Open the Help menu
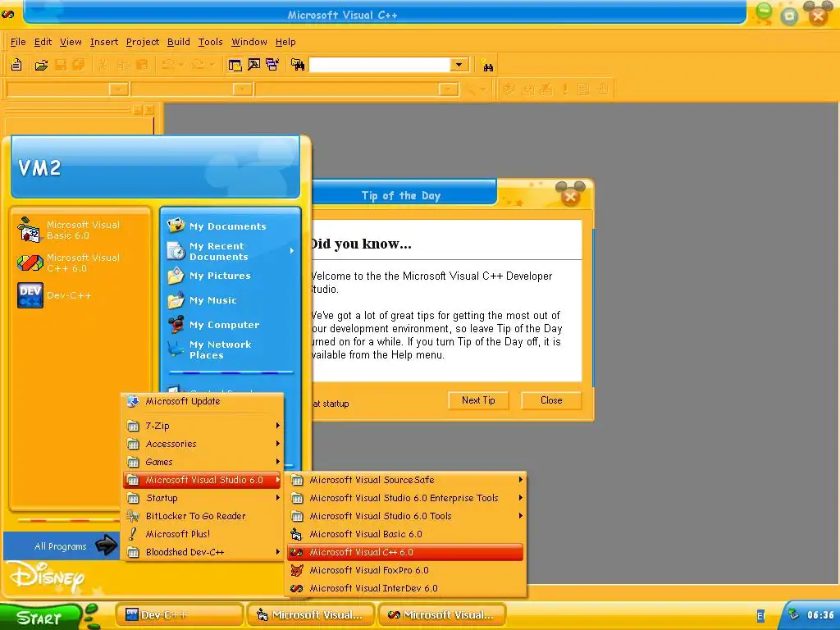The width and height of the screenshot is (840, 630). 285,42
